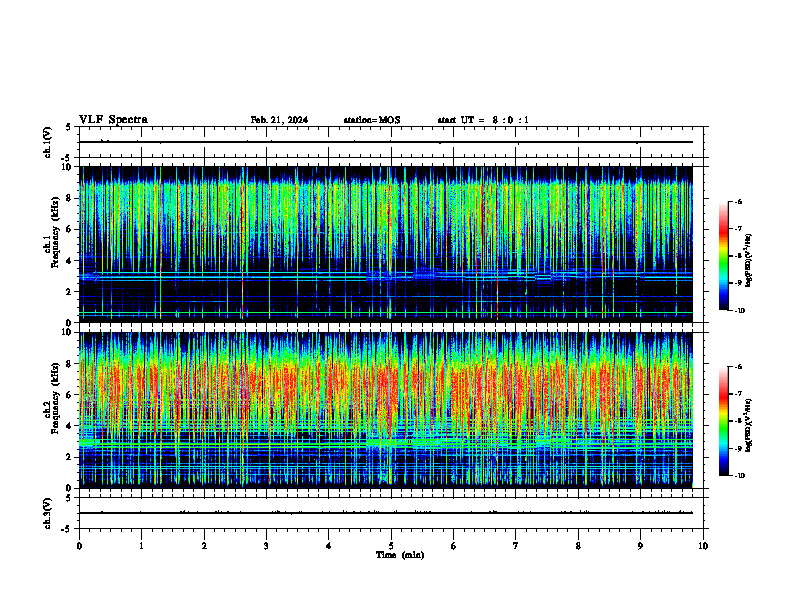Screen dimensions: 792x612
Task: Click the ch.1 spectrogram color scale bar
Action: (x=723, y=256)
